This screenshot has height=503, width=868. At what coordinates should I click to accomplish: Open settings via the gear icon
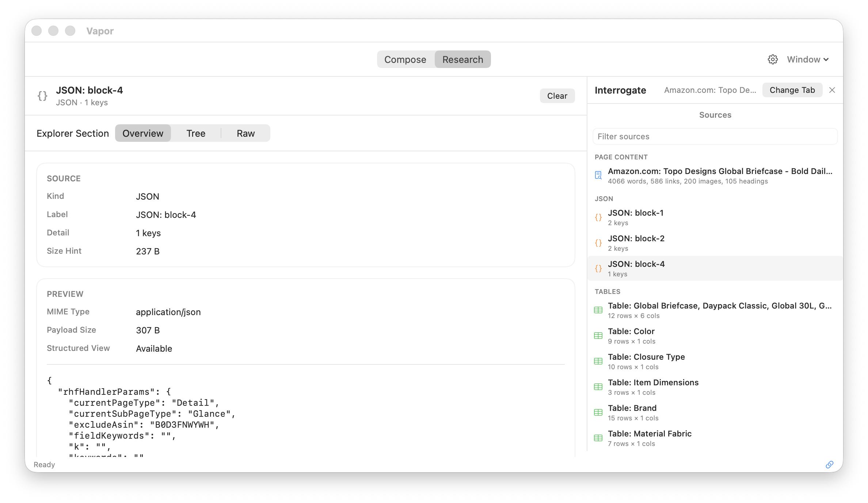click(773, 59)
